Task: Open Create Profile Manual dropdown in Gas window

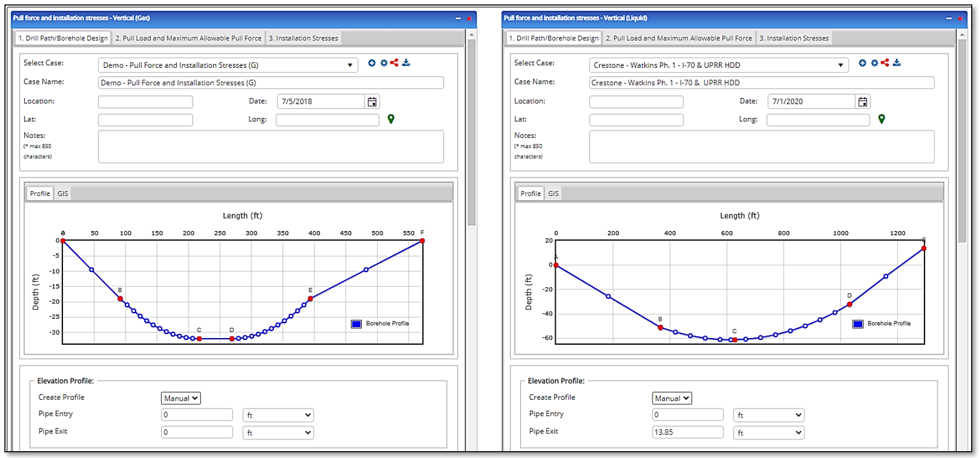Action: coord(181,398)
